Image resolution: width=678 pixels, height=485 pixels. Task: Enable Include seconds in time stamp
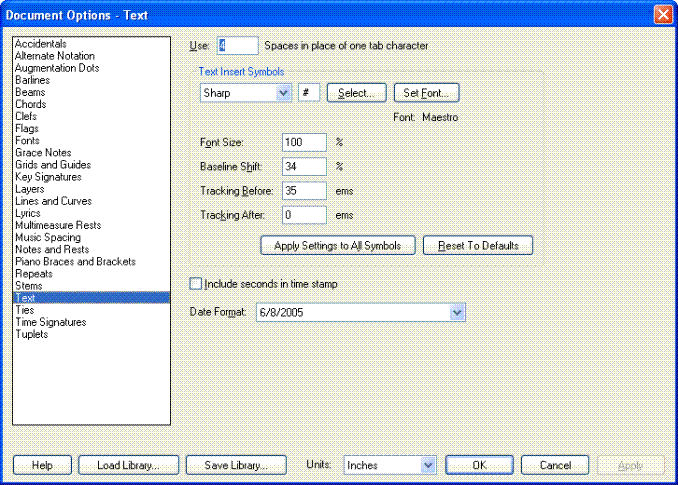click(x=196, y=284)
